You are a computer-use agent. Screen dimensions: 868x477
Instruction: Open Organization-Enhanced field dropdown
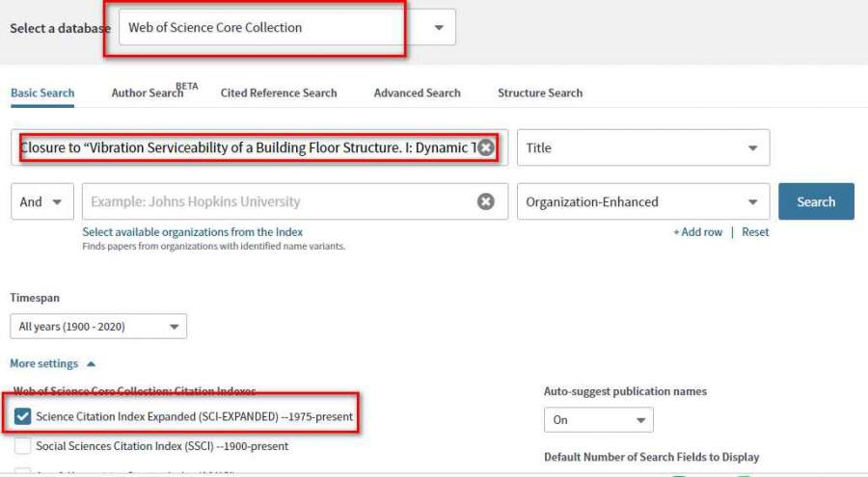pyautogui.click(x=642, y=201)
